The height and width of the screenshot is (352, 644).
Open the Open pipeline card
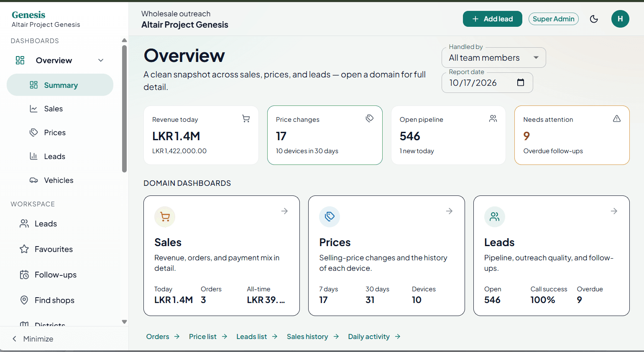point(448,135)
